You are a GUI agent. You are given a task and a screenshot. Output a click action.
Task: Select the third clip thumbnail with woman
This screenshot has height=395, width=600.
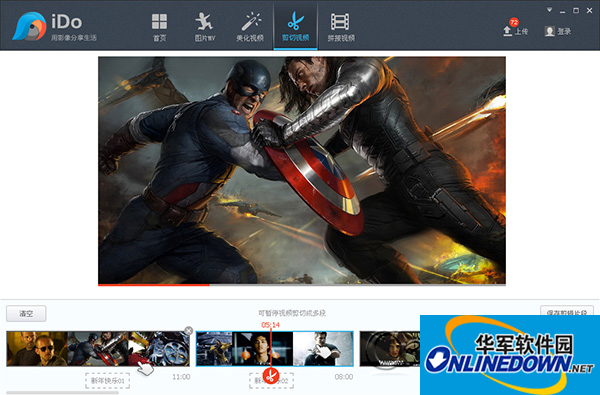390,349
